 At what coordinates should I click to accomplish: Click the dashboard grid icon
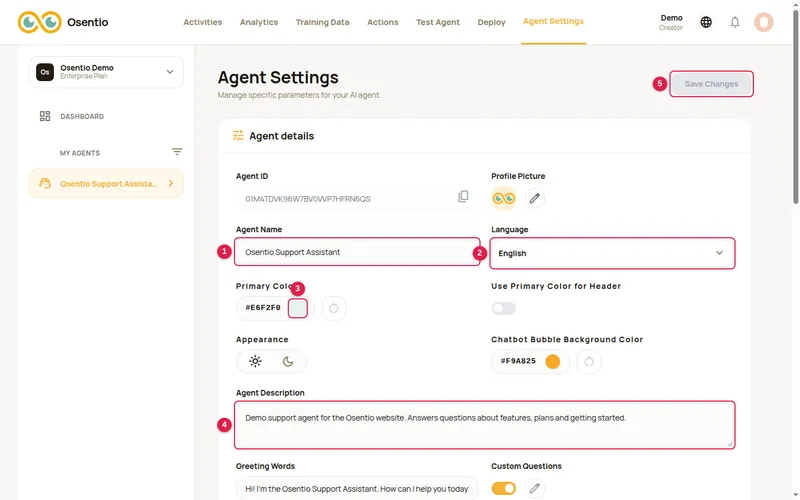(x=45, y=116)
